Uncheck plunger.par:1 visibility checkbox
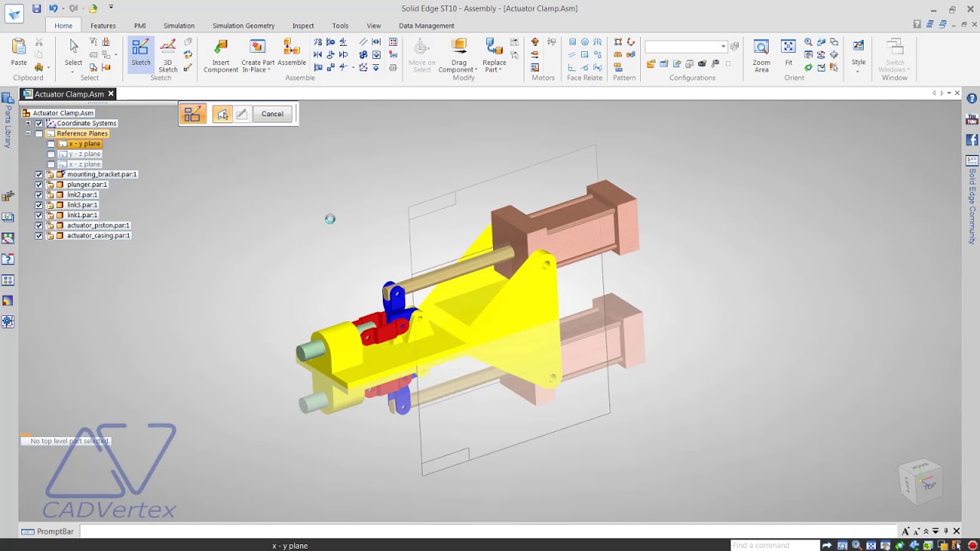Screen dimensions: 980x551 (x=39, y=184)
